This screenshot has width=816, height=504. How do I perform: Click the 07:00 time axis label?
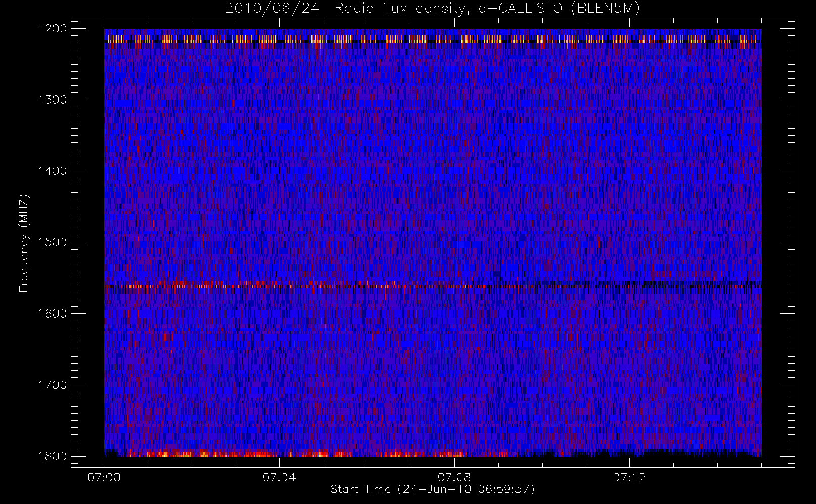[x=104, y=477]
